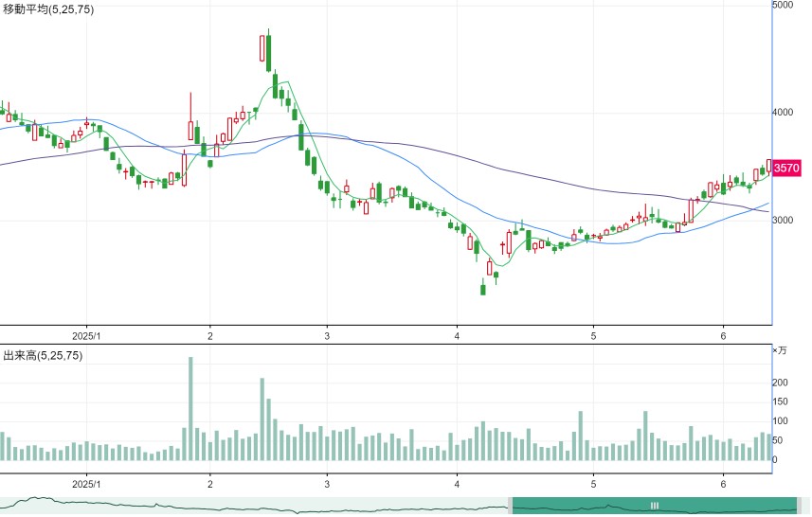
Task: Select the lowest green candlestick in April
Action: 483,287
